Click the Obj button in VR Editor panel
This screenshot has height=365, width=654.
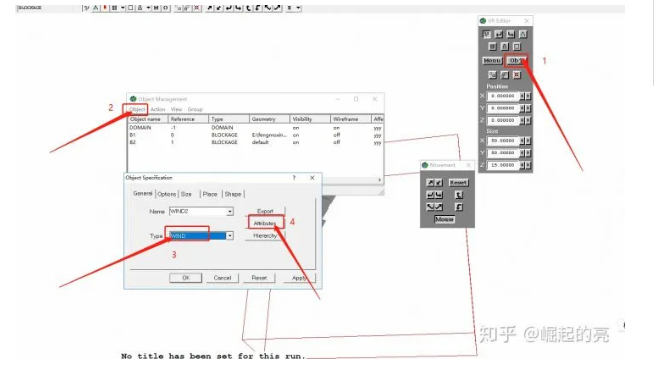(516, 60)
